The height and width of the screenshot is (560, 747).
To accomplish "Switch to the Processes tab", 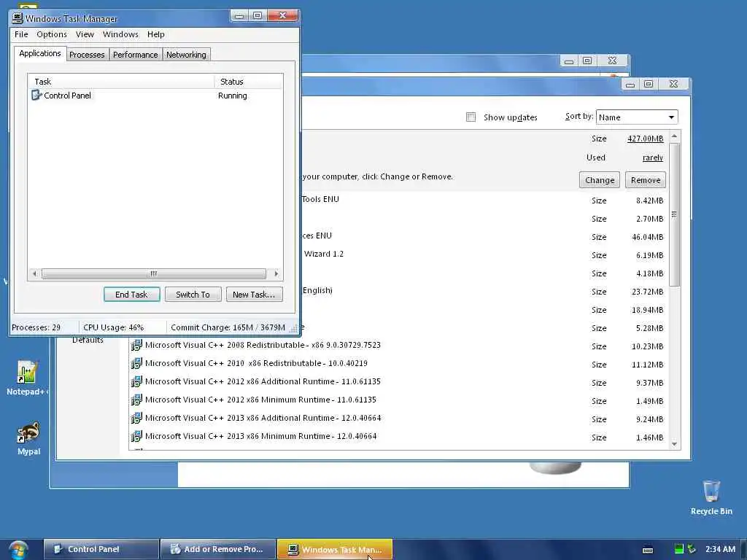I will (87, 54).
